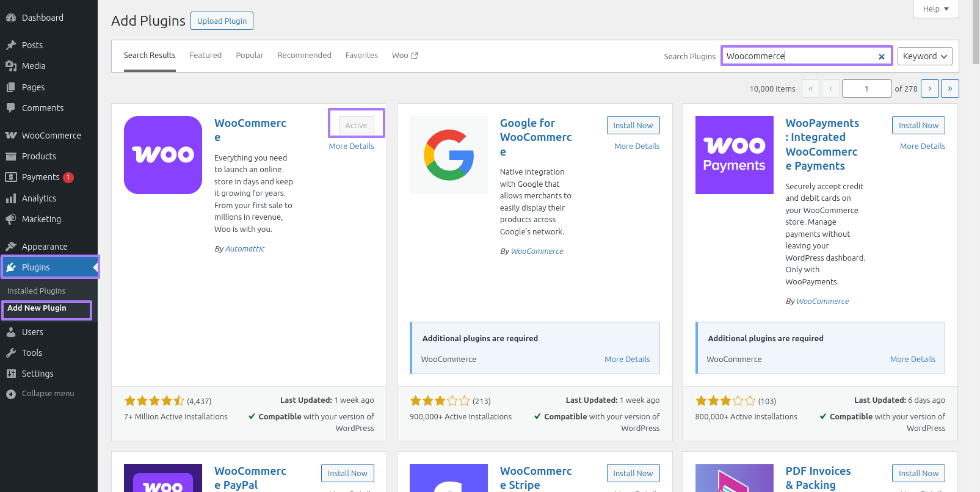Switch to the Featured tab
This screenshot has width=980, height=492.
pyautogui.click(x=206, y=56)
